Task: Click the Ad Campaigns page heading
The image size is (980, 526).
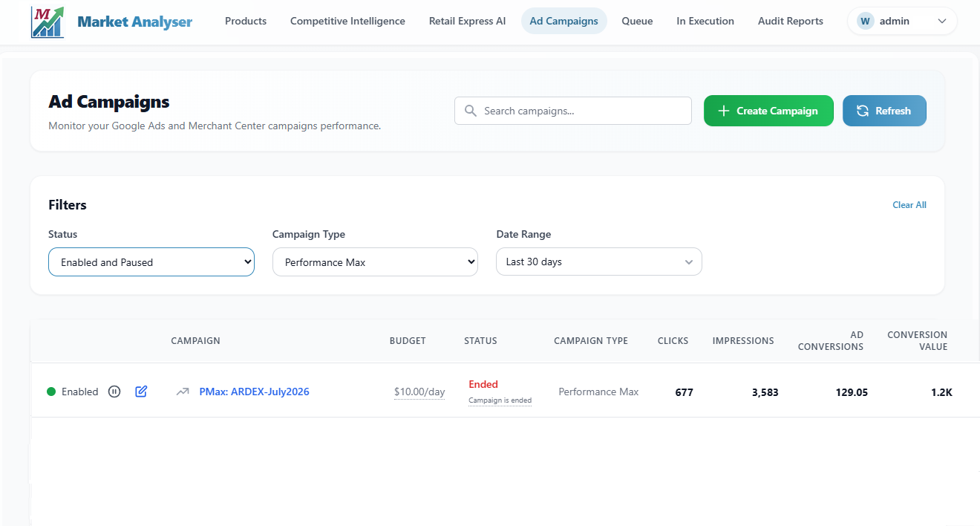Action: click(x=109, y=102)
